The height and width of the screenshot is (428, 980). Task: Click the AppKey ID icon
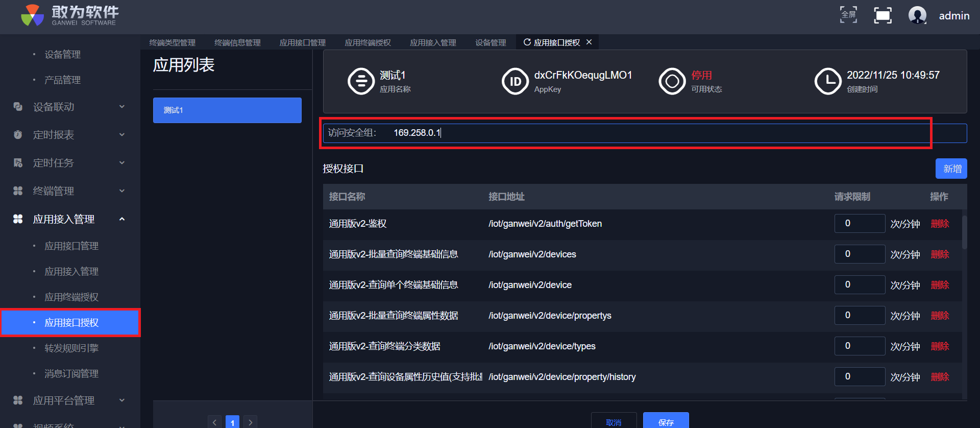pos(515,82)
